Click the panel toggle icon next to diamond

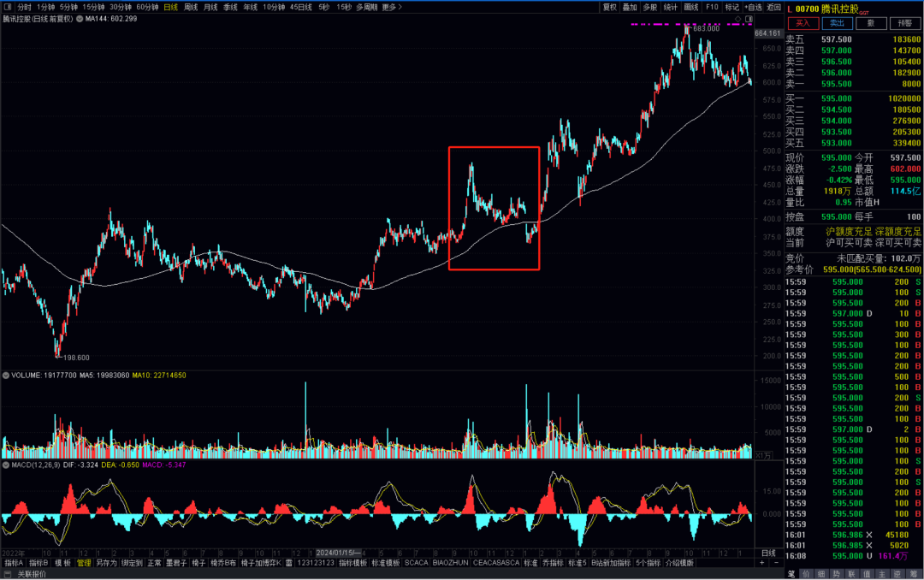tap(749, 18)
